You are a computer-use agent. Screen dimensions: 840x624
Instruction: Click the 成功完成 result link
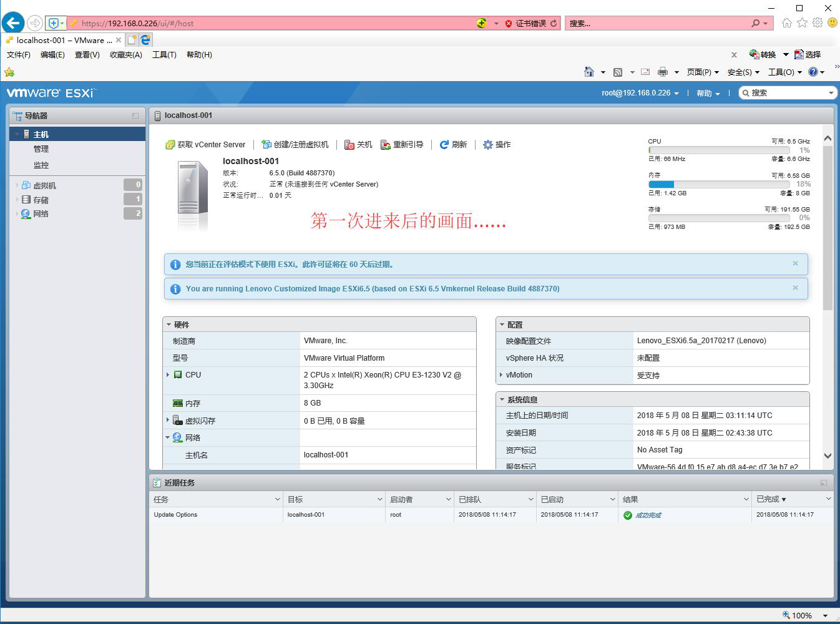coord(648,515)
